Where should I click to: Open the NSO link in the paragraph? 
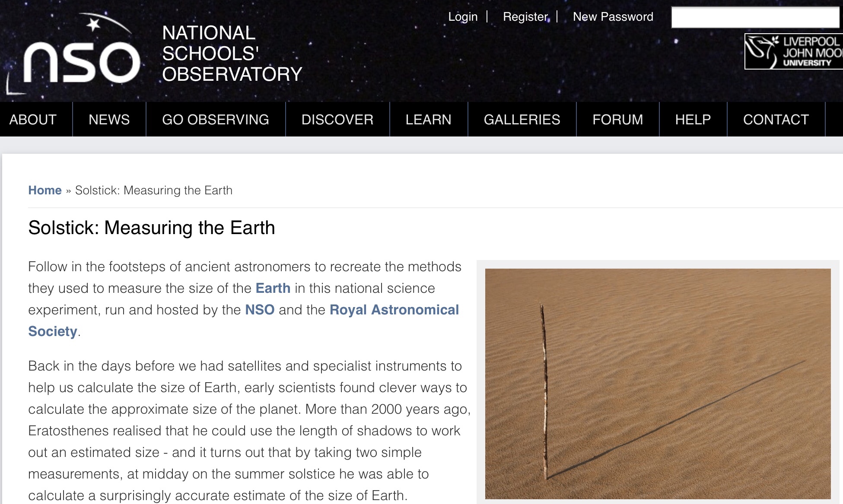click(260, 310)
